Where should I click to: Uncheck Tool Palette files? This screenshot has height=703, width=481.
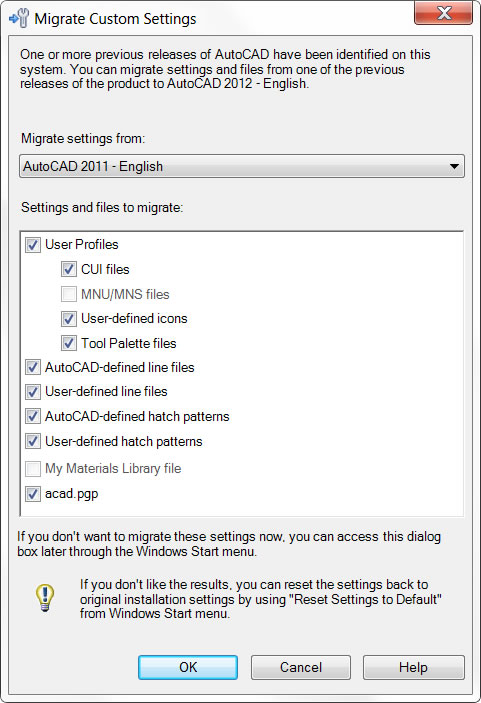coord(69,343)
